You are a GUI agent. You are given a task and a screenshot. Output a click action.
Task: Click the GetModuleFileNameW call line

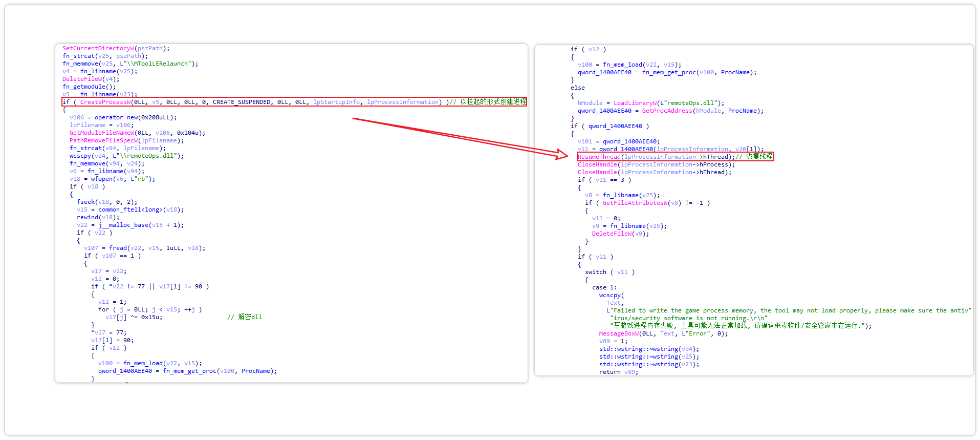(x=137, y=133)
